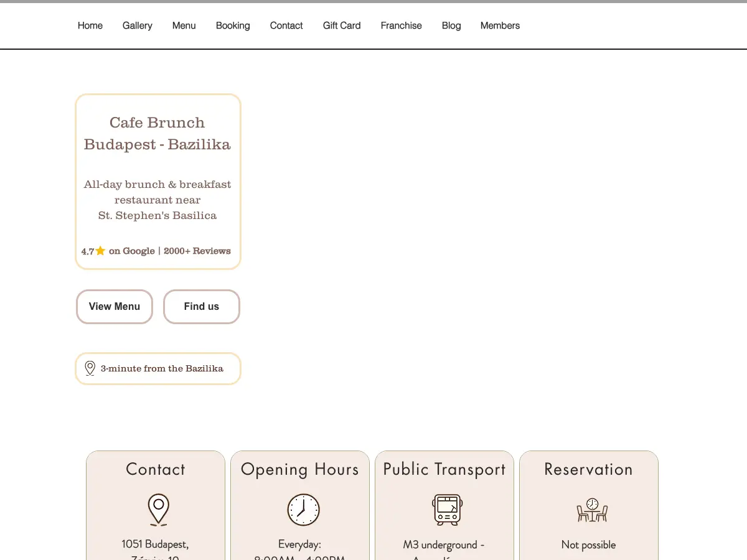Open the Franchise page

pyautogui.click(x=401, y=26)
